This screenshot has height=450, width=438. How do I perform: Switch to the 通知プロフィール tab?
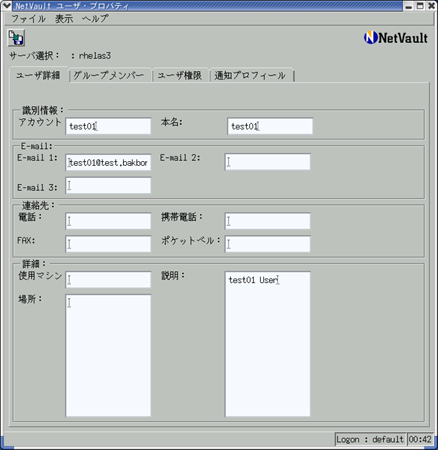pyautogui.click(x=250, y=75)
